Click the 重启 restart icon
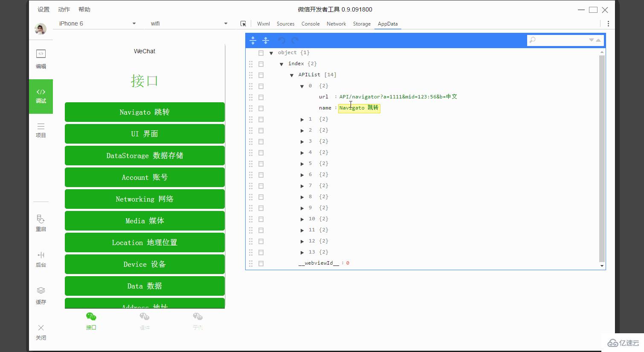The image size is (644, 352). (41, 223)
